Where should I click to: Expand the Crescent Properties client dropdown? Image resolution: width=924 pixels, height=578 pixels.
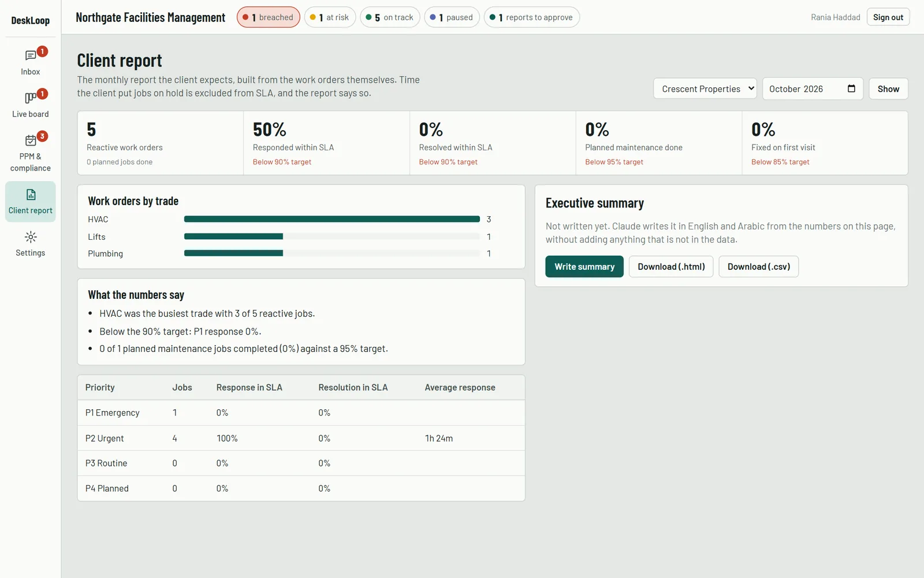coord(705,88)
